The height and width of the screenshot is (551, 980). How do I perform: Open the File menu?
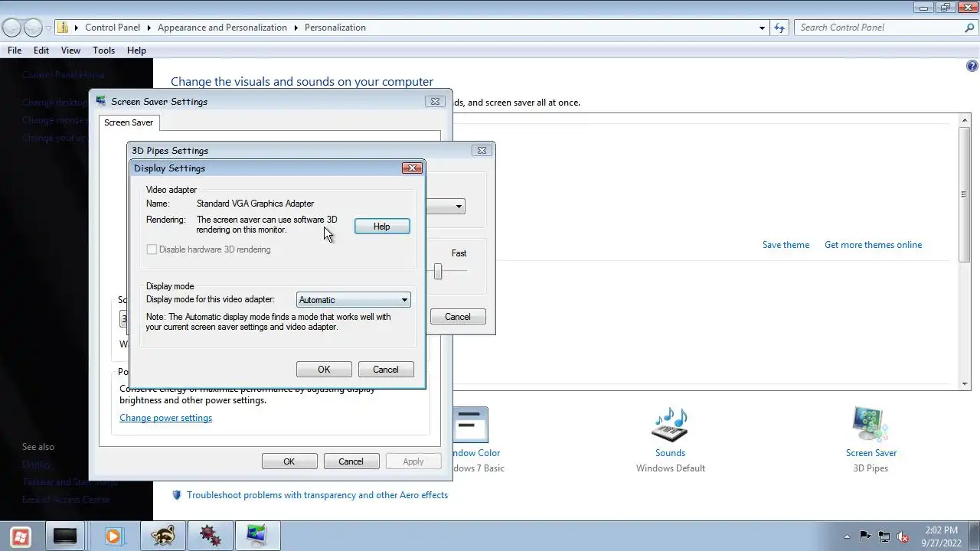(x=15, y=51)
